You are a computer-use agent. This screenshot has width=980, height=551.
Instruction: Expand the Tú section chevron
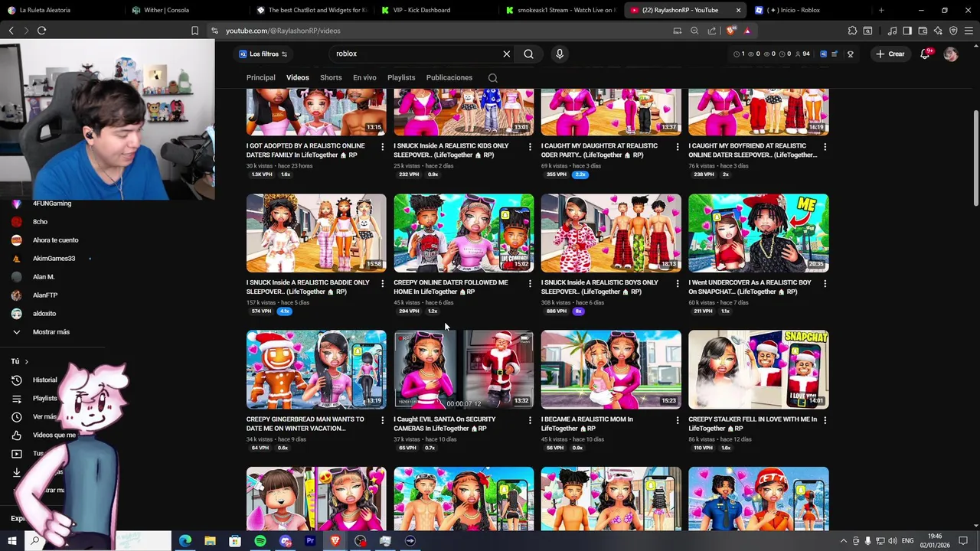click(26, 361)
